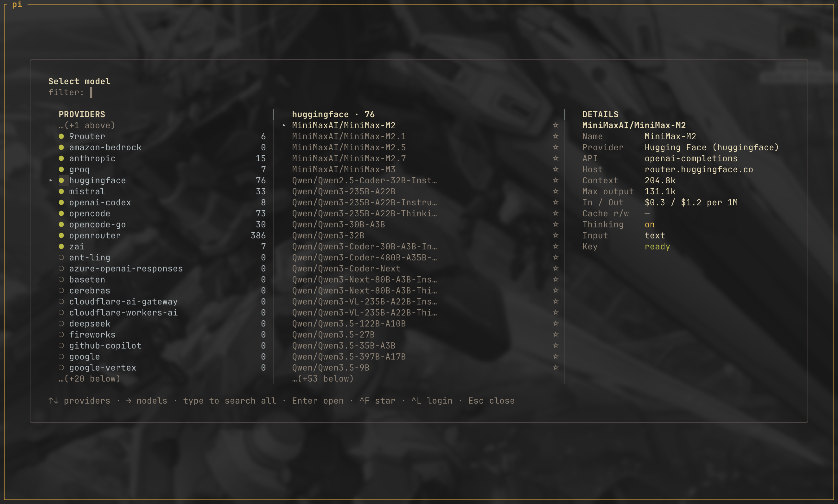Screen dimensions: 838x504
Task: Click the status dot beside anthropic
Action: click(x=61, y=158)
